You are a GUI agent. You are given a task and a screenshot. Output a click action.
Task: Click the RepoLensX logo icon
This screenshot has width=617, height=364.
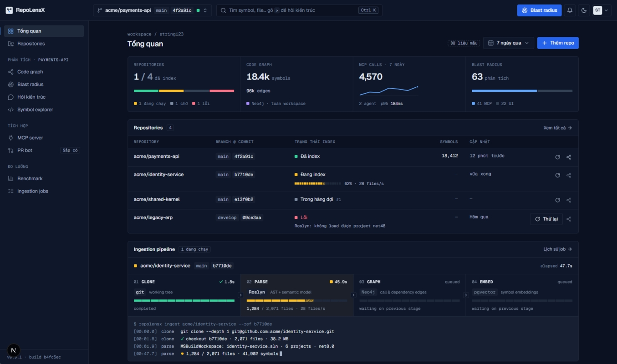coord(9,10)
